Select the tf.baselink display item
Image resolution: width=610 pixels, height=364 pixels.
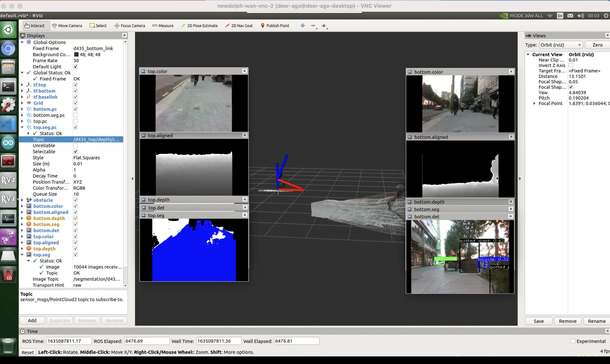click(45, 97)
